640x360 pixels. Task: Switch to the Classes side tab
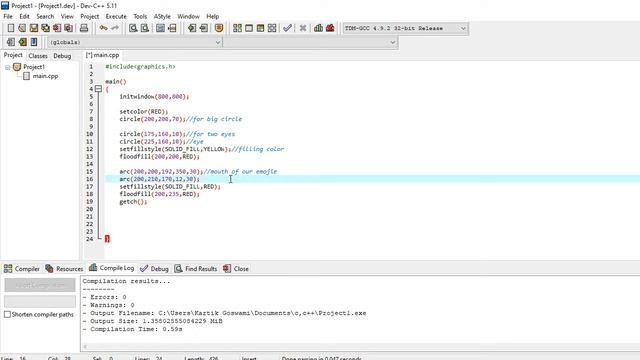click(x=38, y=56)
